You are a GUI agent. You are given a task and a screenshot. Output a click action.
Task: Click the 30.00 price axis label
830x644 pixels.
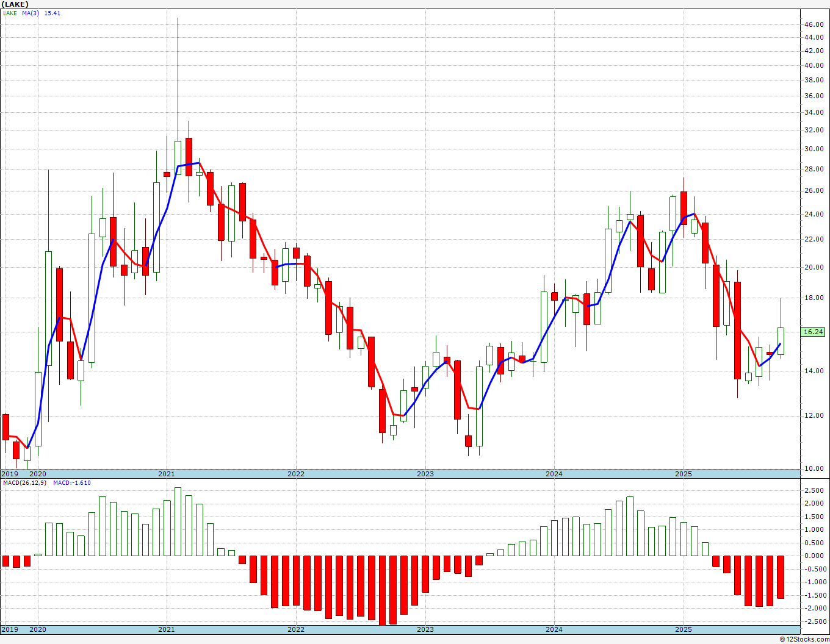click(813, 149)
